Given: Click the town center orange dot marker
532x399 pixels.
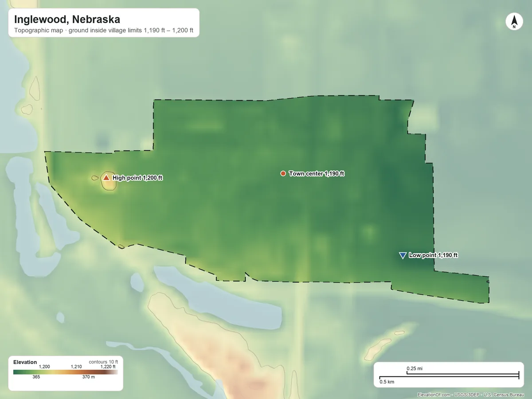Looking at the screenshot, I should 283,173.
